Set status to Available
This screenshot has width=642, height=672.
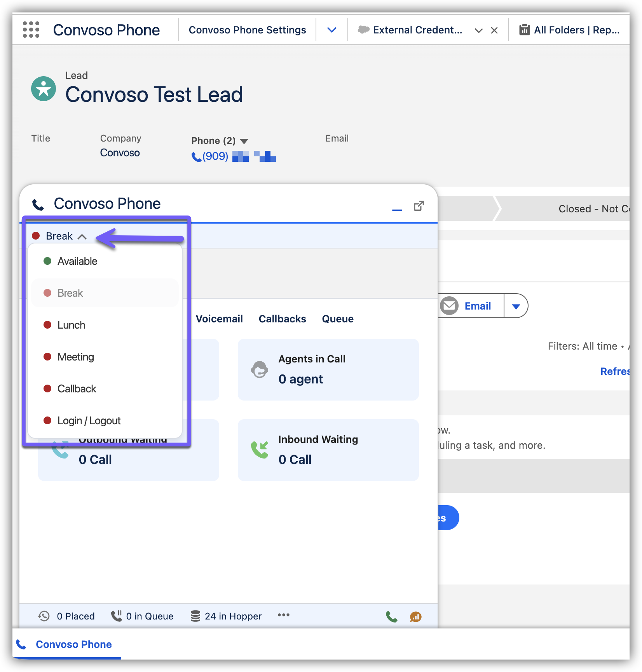point(77,261)
